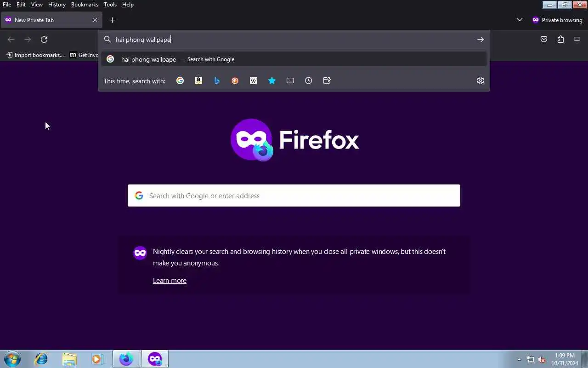Search with Bing engine icon

pyautogui.click(x=217, y=80)
